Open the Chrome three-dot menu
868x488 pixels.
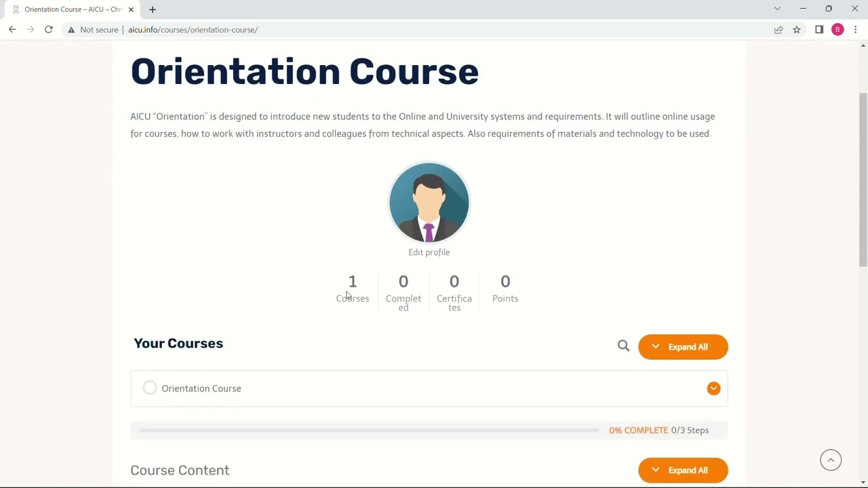[x=856, y=30]
